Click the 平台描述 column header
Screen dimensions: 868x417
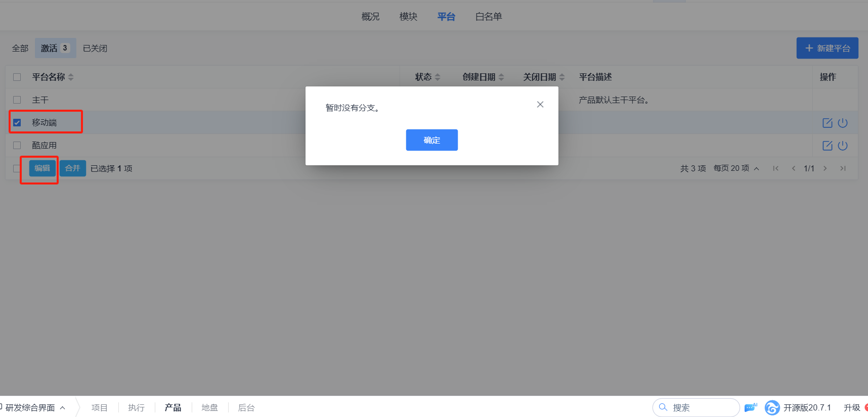595,77
